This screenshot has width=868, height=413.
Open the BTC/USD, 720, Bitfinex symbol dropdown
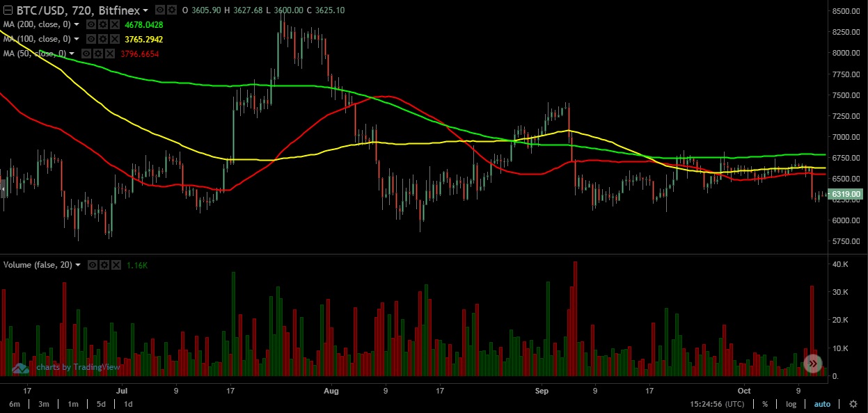[145, 10]
